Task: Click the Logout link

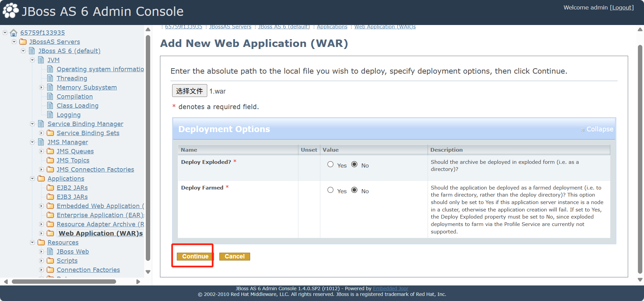Action: coord(622,7)
